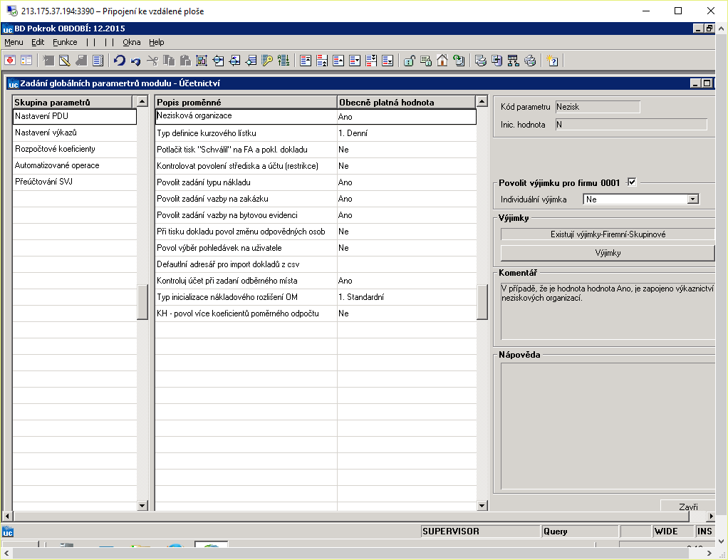This screenshot has width=728, height=560.
Task: Click the house home icon
Action: pos(442,61)
